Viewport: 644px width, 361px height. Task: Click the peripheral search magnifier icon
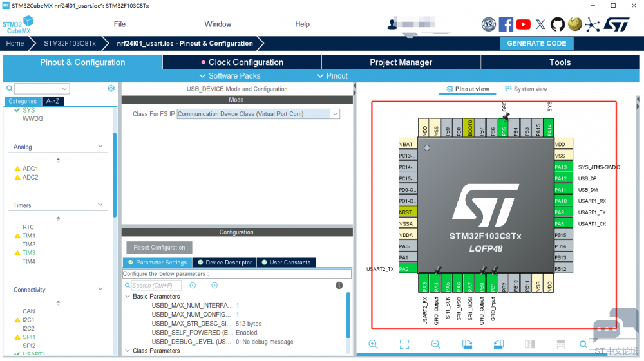10,88
